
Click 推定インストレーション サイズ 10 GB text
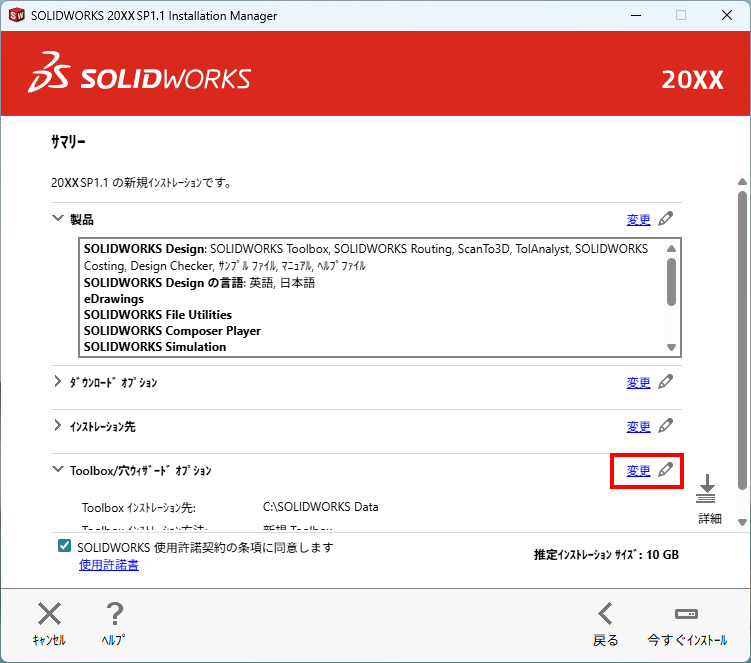[x=606, y=555]
